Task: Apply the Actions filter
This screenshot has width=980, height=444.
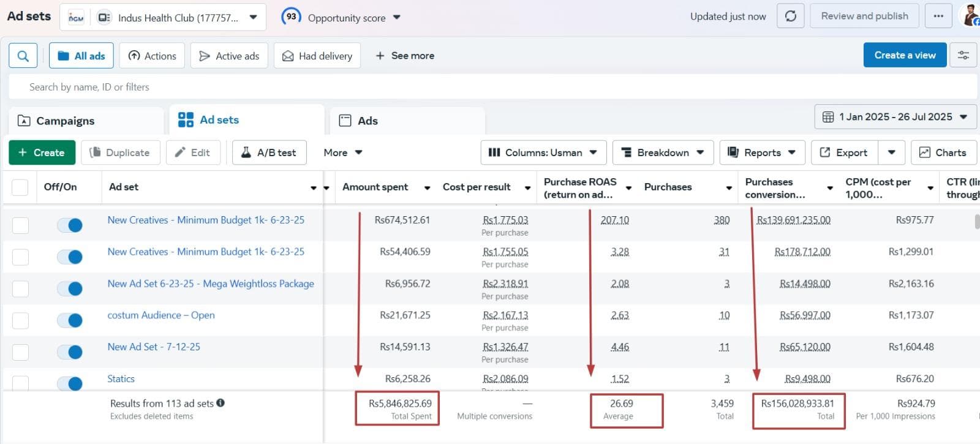Action: click(x=152, y=56)
